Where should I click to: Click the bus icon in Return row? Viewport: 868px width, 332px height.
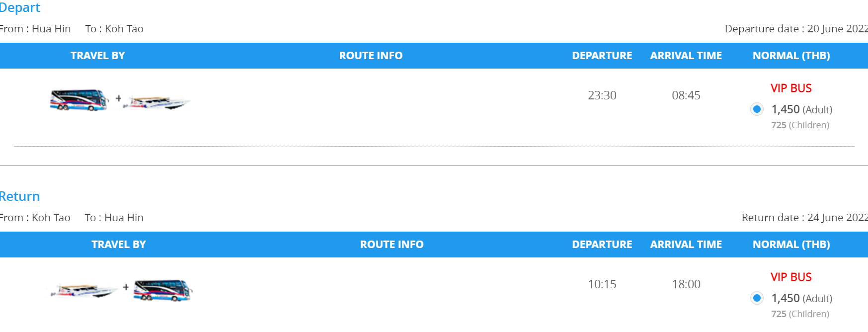[x=163, y=290]
